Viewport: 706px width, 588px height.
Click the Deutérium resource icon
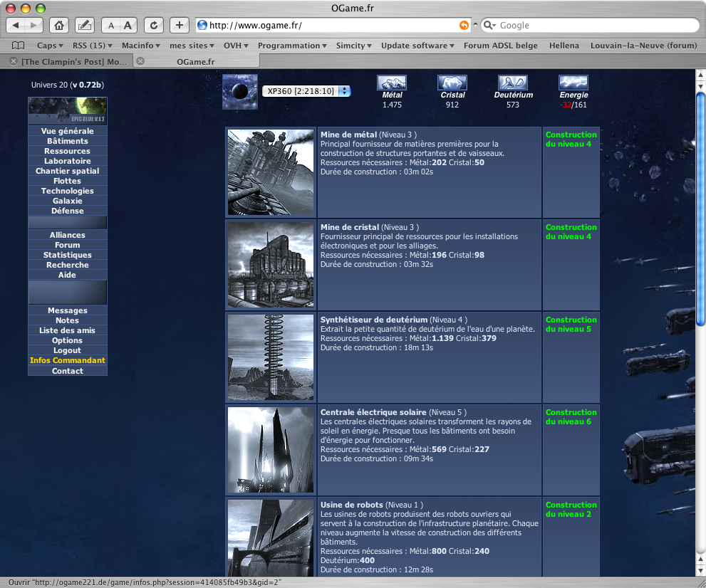pos(513,83)
